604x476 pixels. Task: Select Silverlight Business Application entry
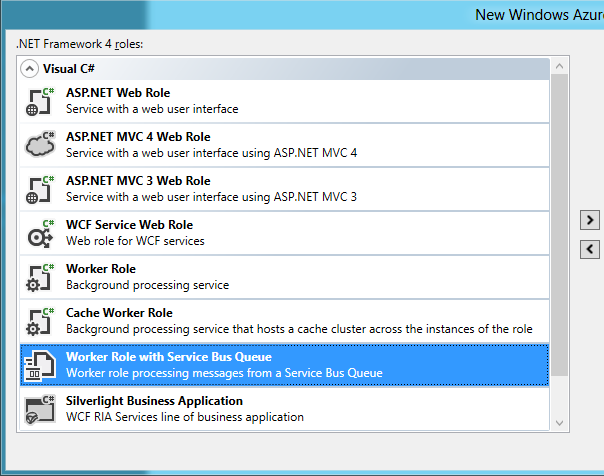[x=154, y=401]
